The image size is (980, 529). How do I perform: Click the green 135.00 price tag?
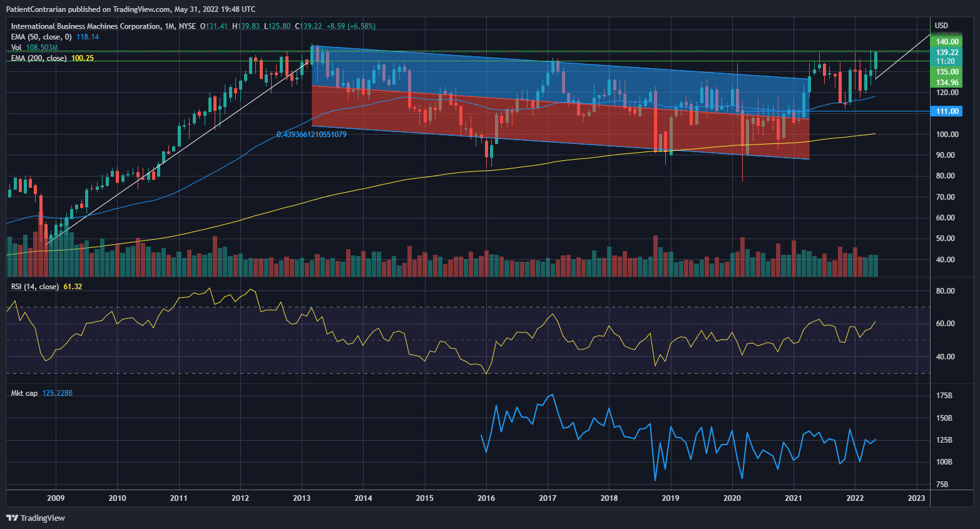(947, 72)
